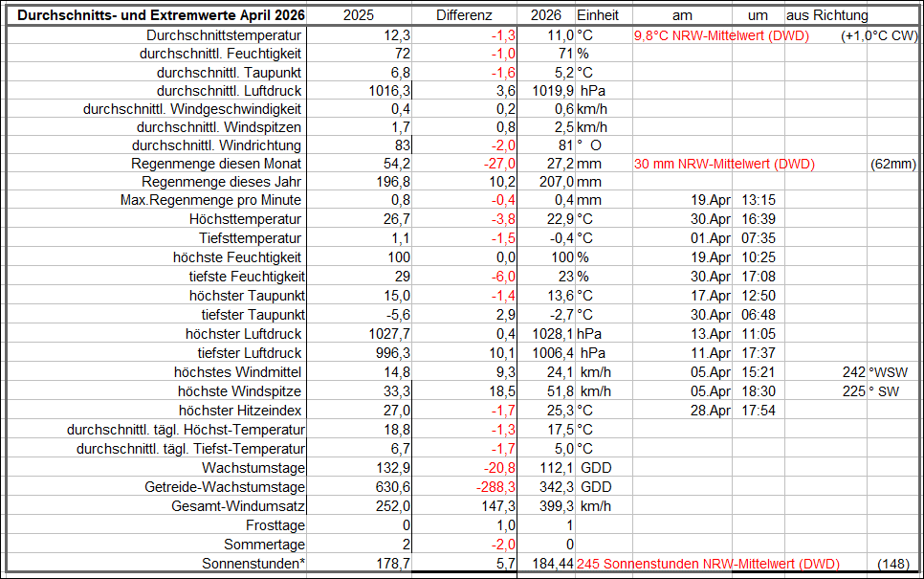Select 'höchster Taupunkt' label
The height and width of the screenshot is (579, 924).
point(247,296)
